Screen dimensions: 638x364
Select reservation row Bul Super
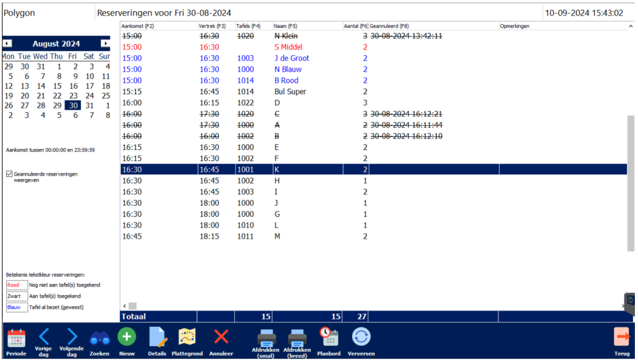pyautogui.click(x=373, y=92)
